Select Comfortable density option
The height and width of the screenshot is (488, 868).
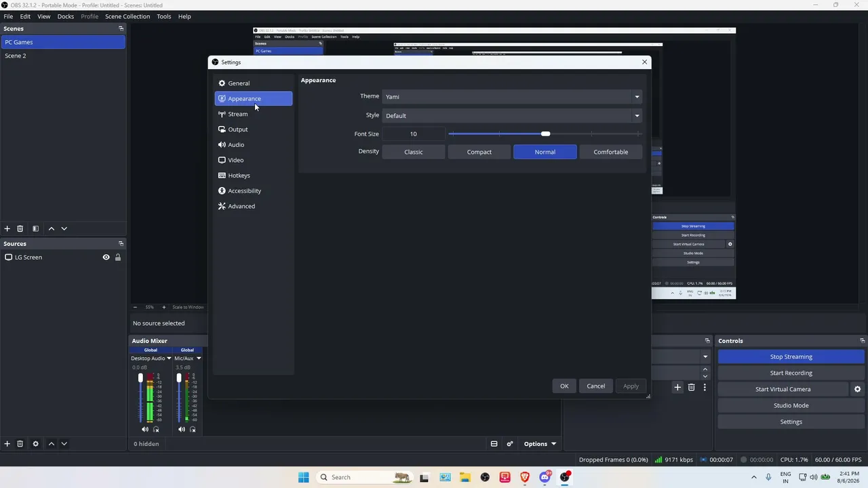[x=611, y=152]
